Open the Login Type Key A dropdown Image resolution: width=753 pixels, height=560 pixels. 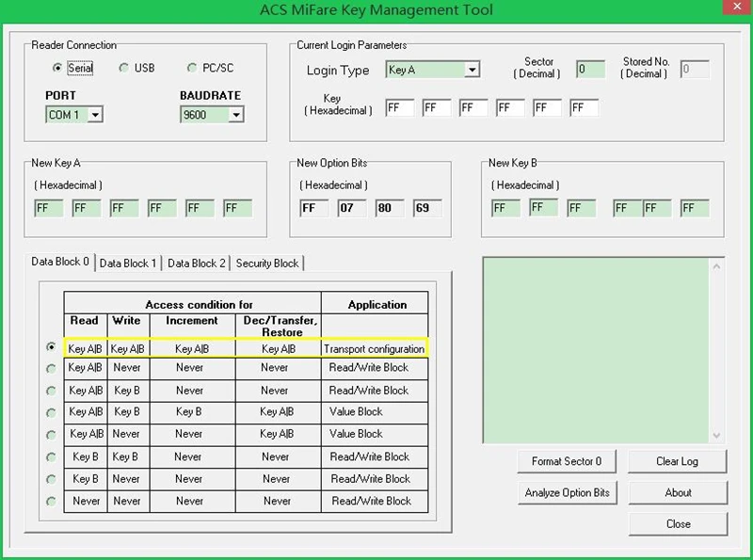432,70
